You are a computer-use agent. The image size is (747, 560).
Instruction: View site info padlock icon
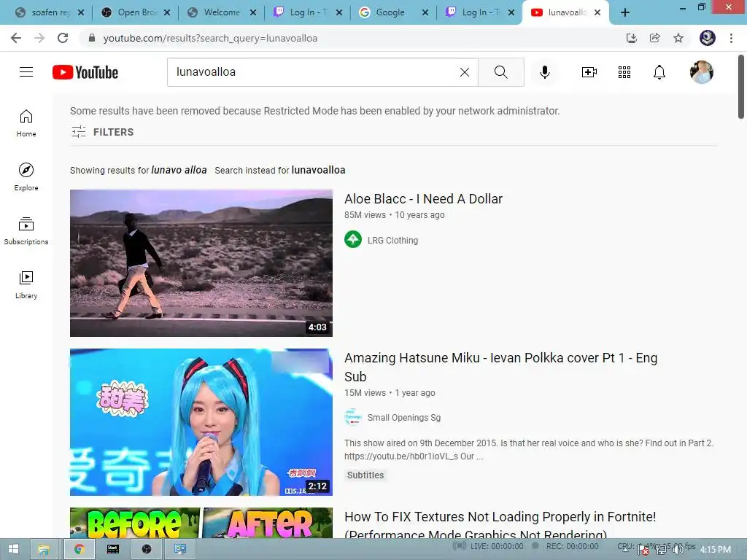click(x=92, y=38)
